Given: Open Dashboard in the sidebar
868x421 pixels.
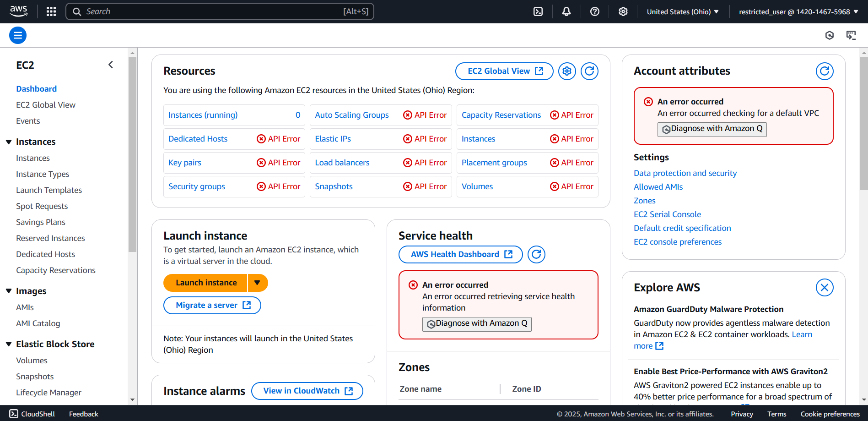Looking at the screenshot, I should [x=37, y=89].
